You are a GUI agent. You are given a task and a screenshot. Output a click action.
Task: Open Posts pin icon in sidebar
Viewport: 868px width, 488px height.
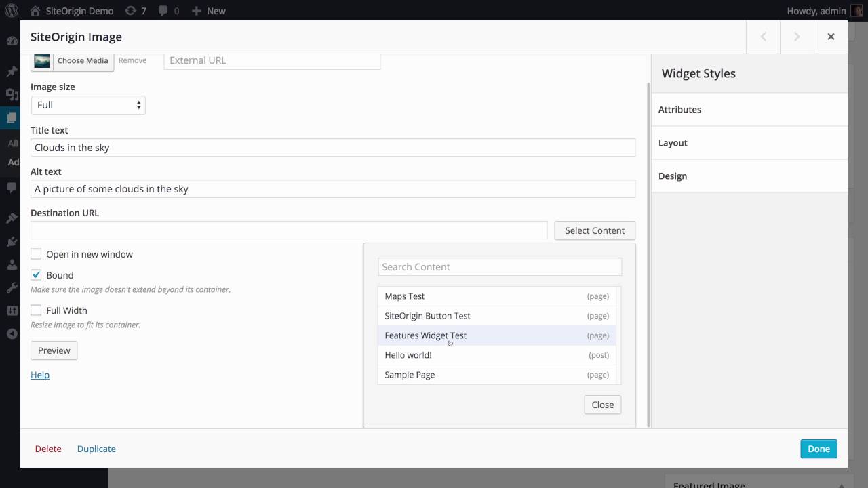(x=12, y=71)
